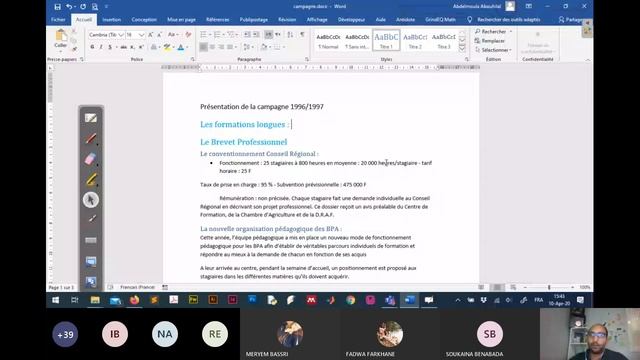Screen dimensions: 640x360
Task: Apply the Titre 2 style
Action: pos(415,40)
